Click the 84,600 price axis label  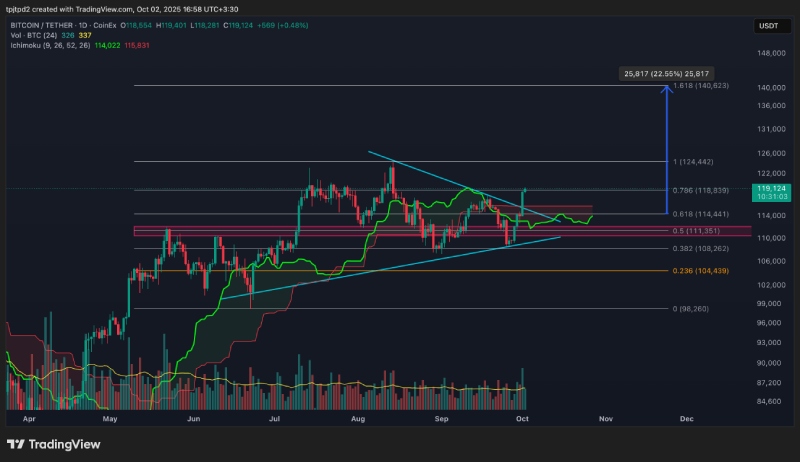770,401
